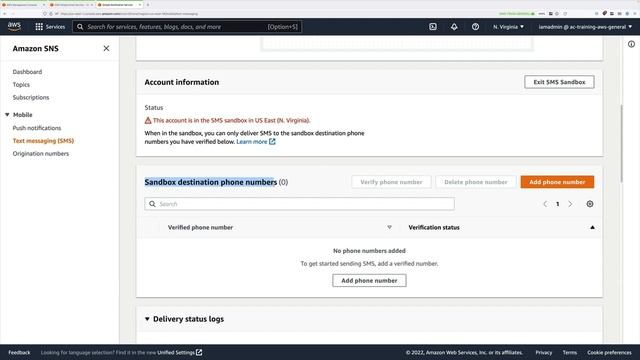Click page number 1 in pagination
This screenshot has height=360, width=640.
(x=558, y=204)
